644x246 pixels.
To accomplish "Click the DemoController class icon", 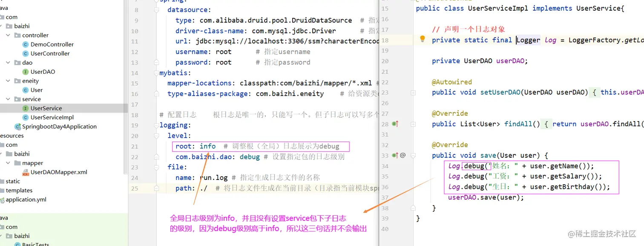I will [x=26, y=44].
